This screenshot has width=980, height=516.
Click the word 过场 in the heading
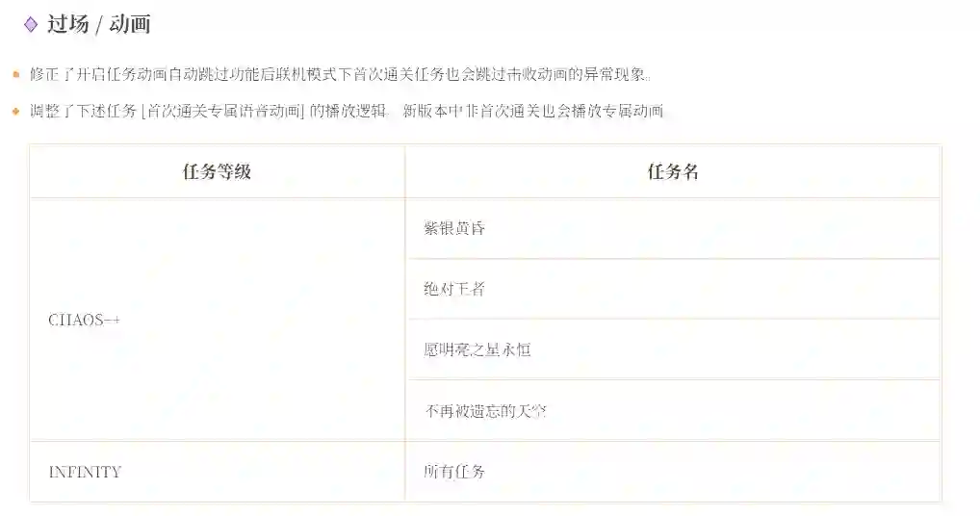point(67,24)
